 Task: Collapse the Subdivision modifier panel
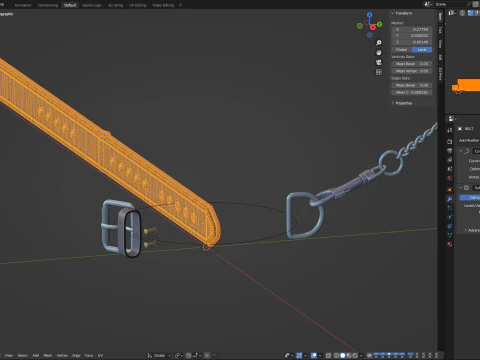461,188
